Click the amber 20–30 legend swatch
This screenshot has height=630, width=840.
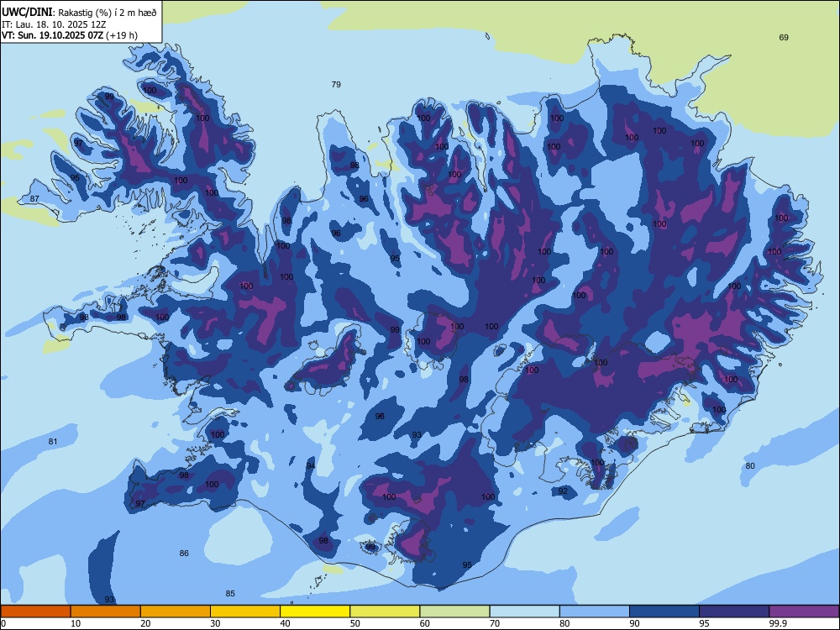tap(176, 612)
